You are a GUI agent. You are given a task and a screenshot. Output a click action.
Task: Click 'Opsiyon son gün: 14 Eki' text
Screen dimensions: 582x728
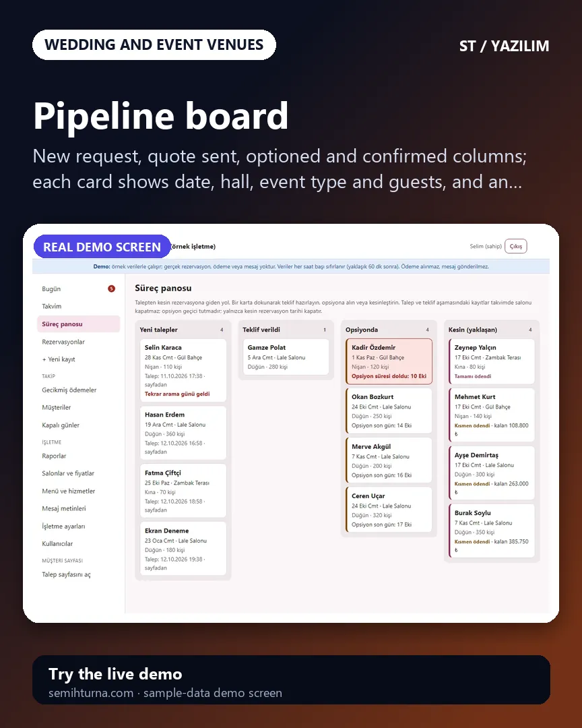(x=381, y=426)
